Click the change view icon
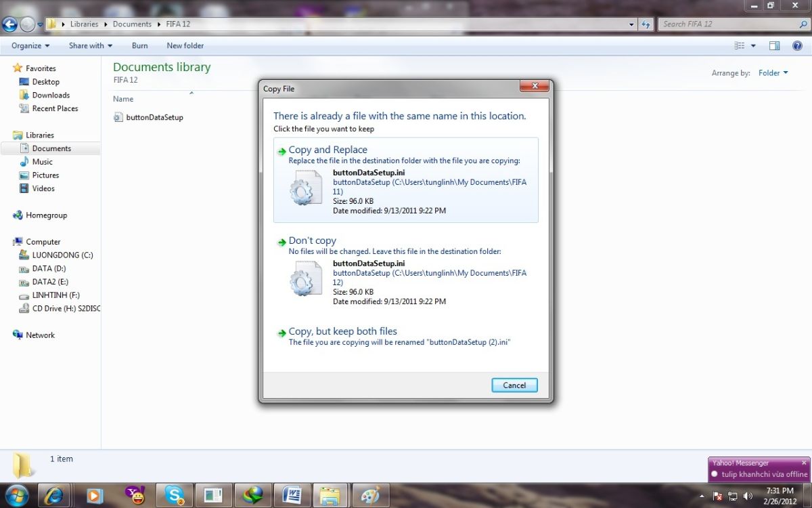812x508 pixels. pos(740,45)
